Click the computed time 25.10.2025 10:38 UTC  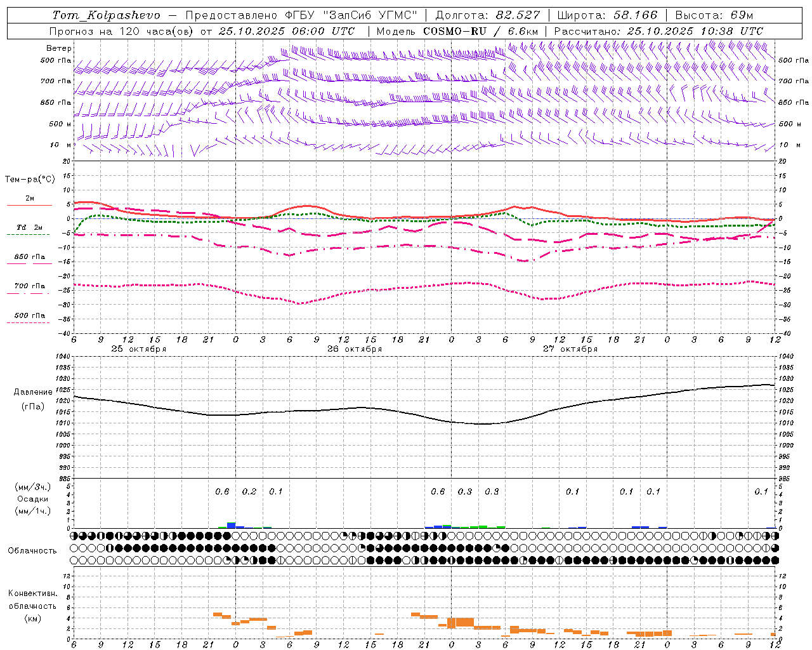695,31
